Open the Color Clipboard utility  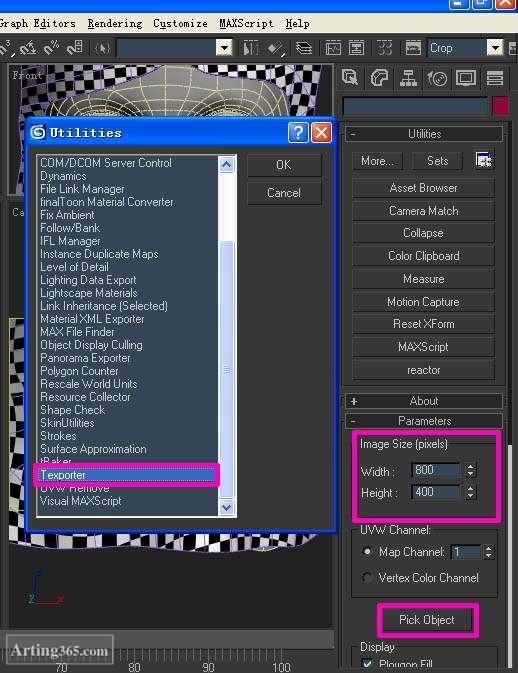[424, 256]
